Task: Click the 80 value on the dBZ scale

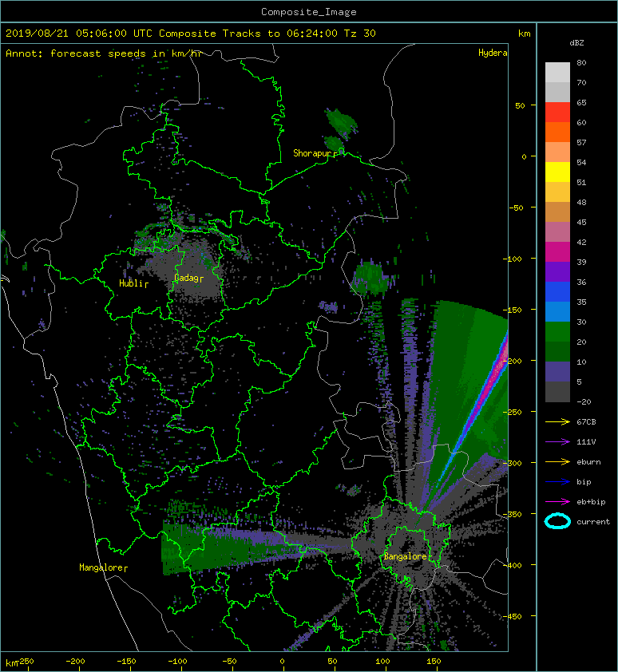Action: pos(581,62)
